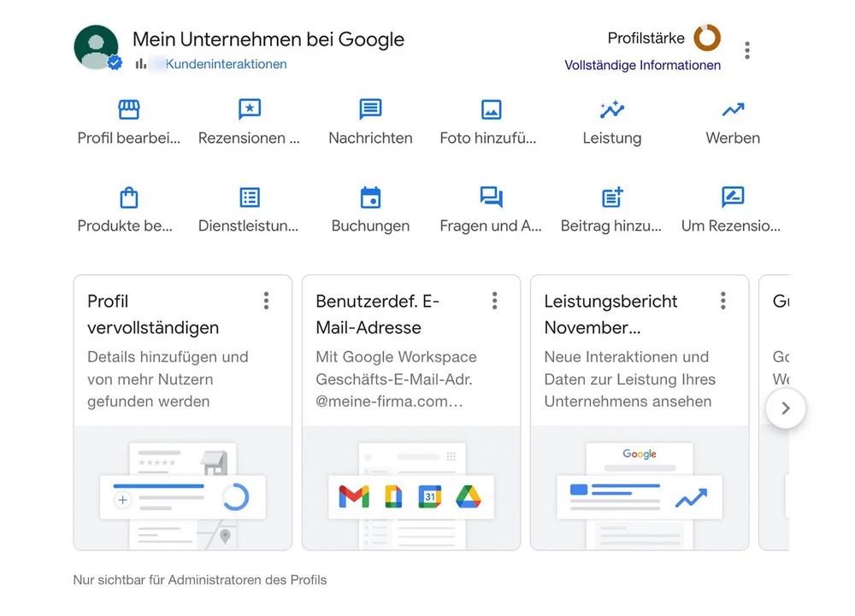
Task: Click the Um Rezensio... label
Action: click(x=731, y=226)
